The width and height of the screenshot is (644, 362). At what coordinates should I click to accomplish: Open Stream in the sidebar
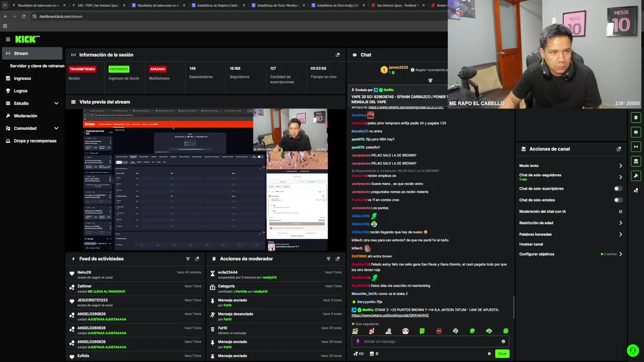(32, 53)
